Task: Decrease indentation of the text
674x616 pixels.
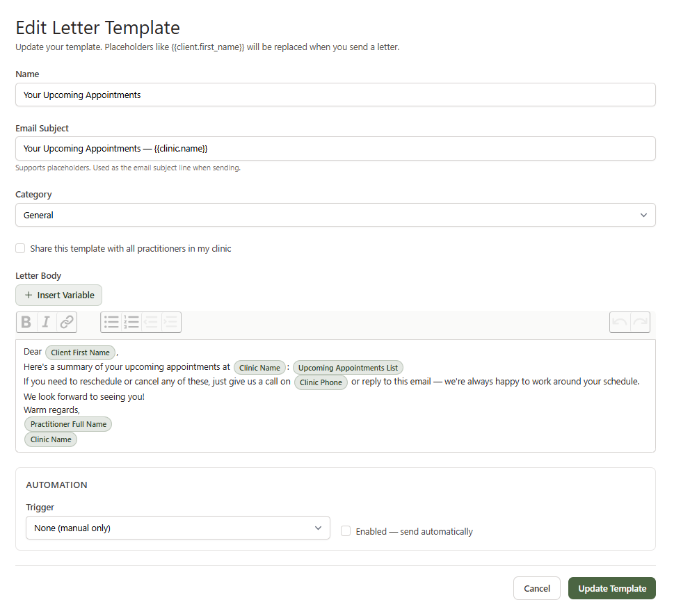Action: point(151,322)
